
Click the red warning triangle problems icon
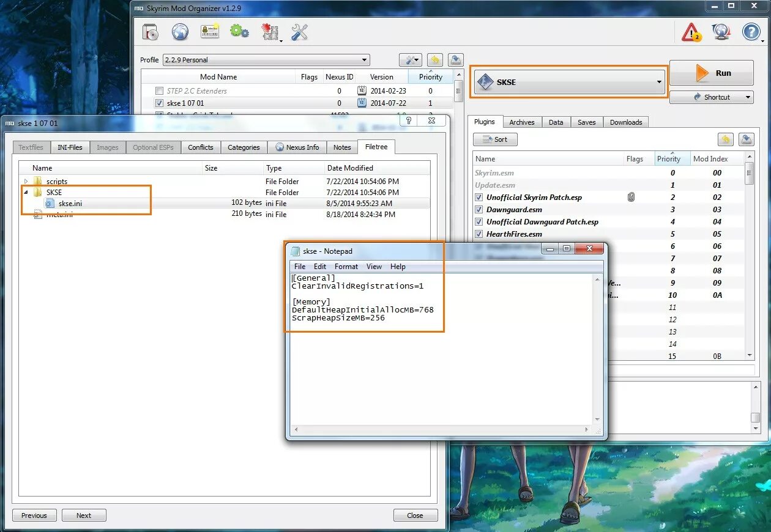pyautogui.click(x=691, y=32)
